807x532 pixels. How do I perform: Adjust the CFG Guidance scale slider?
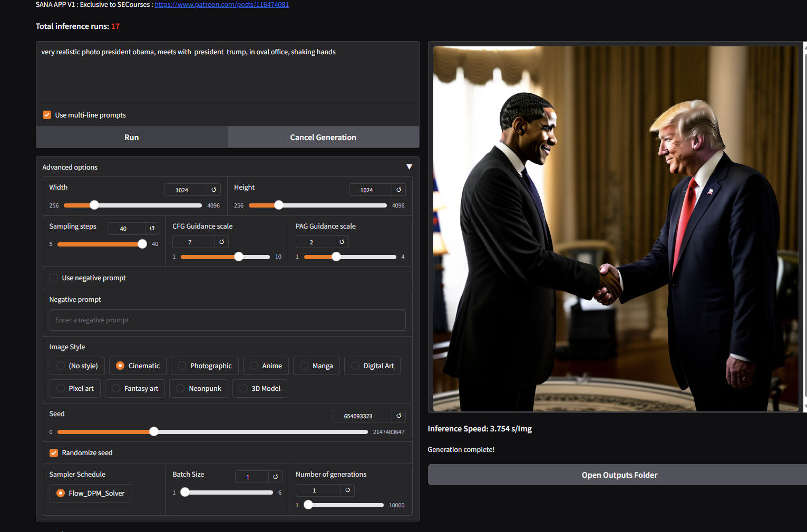pyautogui.click(x=225, y=257)
